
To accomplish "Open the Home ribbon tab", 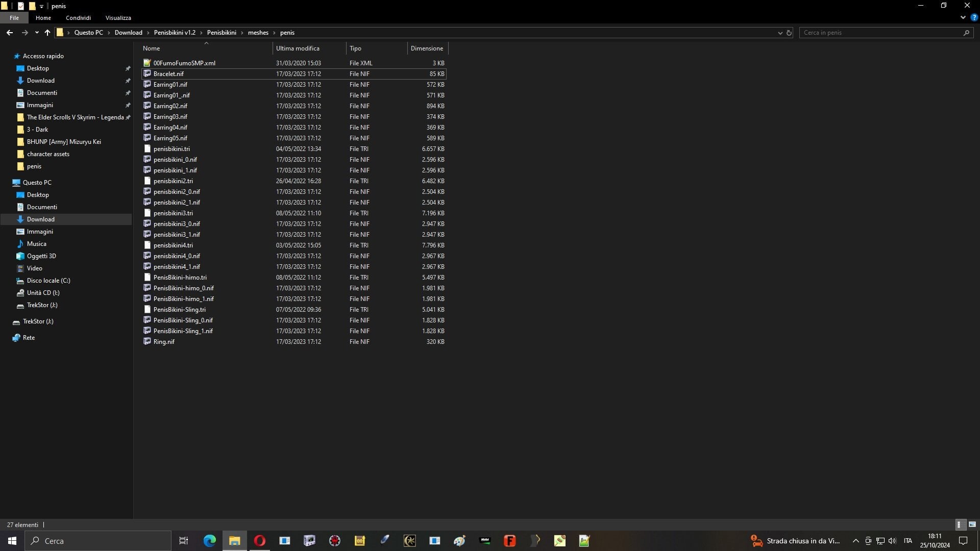I will coord(43,18).
